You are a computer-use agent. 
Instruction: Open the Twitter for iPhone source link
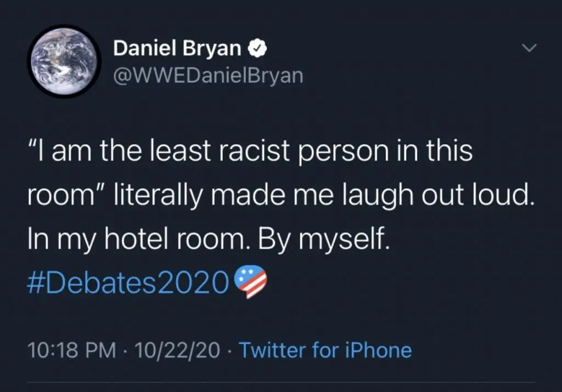[325, 349]
